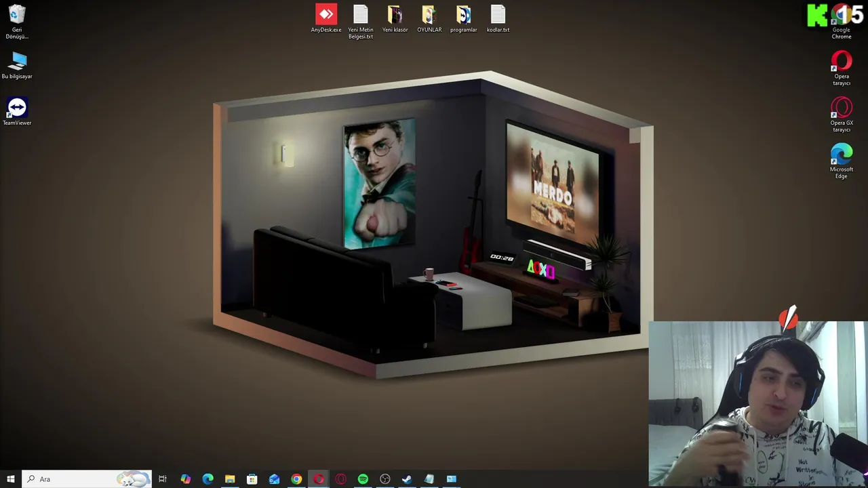Select the AnyDesk.exe desktop icon
The image size is (868, 488).
tap(326, 18)
